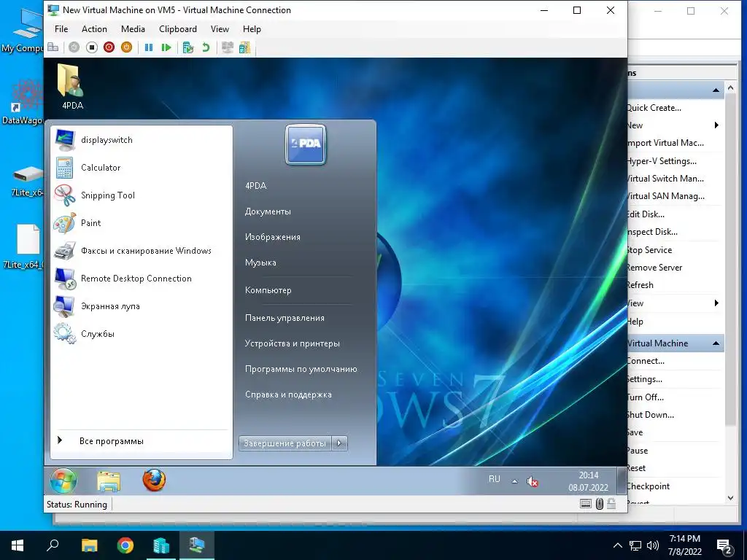Open Панель управления

coord(285,318)
